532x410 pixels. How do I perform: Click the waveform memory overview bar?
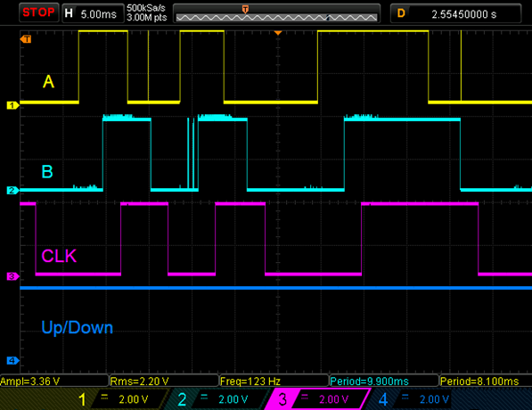click(276, 13)
